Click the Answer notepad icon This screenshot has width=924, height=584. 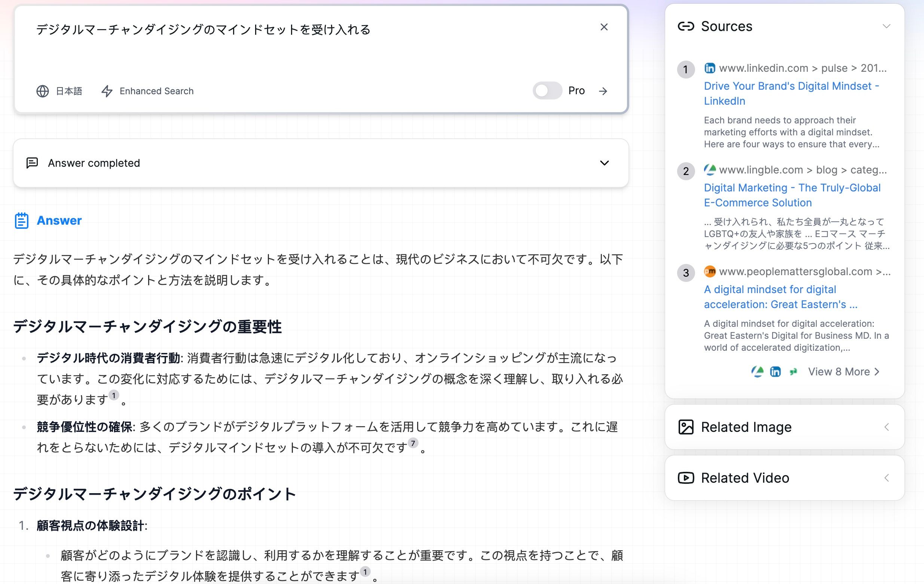pos(21,221)
